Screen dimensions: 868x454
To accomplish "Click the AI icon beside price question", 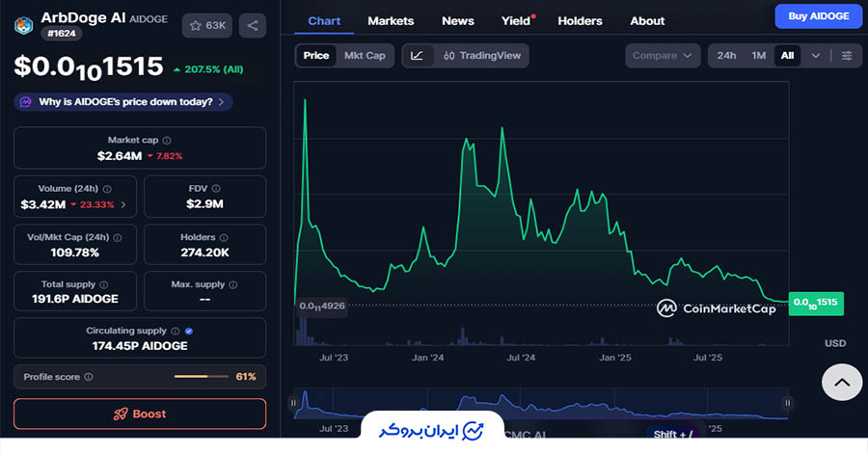I will coord(25,102).
